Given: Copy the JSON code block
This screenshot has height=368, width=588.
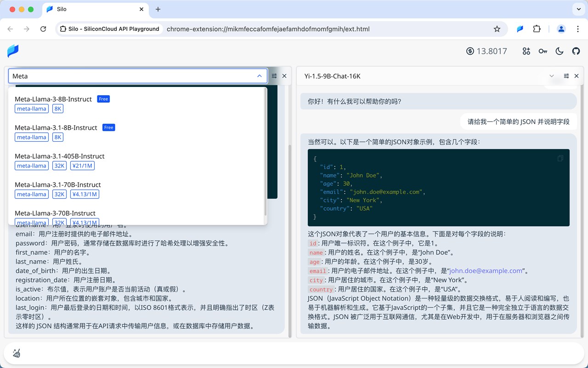Looking at the screenshot, I should click(560, 158).
